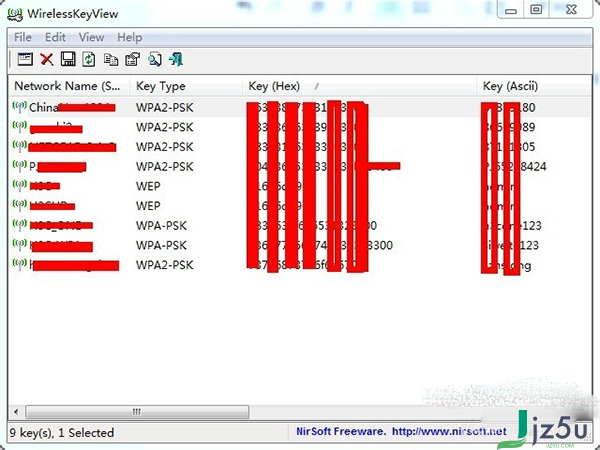
Task: Sort by the Key Type column header
Action: [160, 86]
